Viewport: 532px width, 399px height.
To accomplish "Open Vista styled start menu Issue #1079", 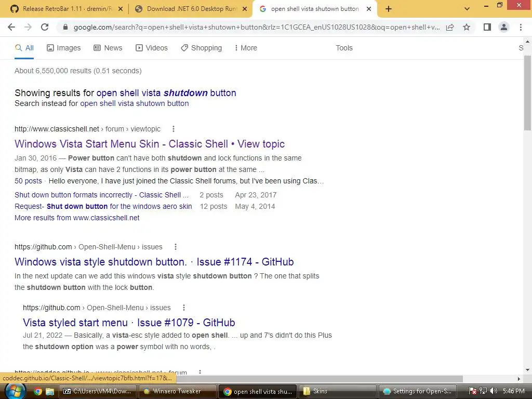I will pyautogui.click(x=129, y=323).
